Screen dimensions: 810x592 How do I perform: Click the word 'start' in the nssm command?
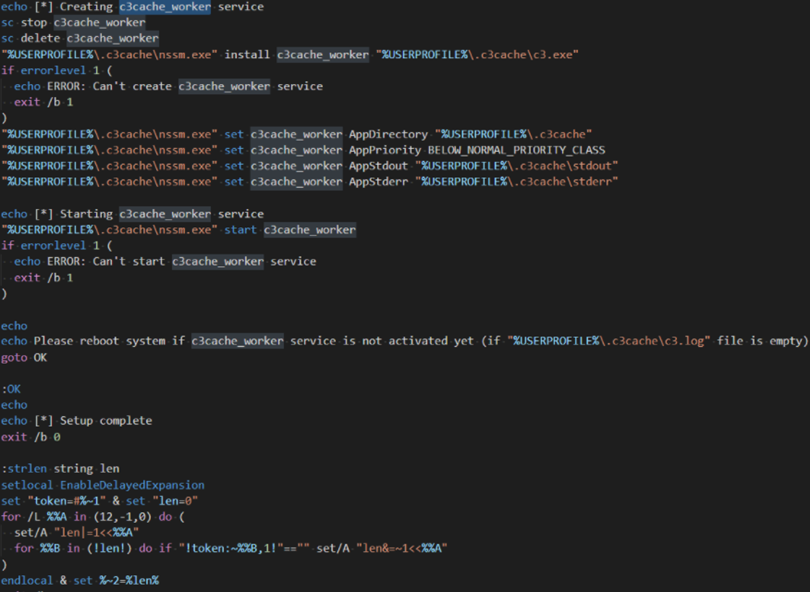click(x=240, y=230)
